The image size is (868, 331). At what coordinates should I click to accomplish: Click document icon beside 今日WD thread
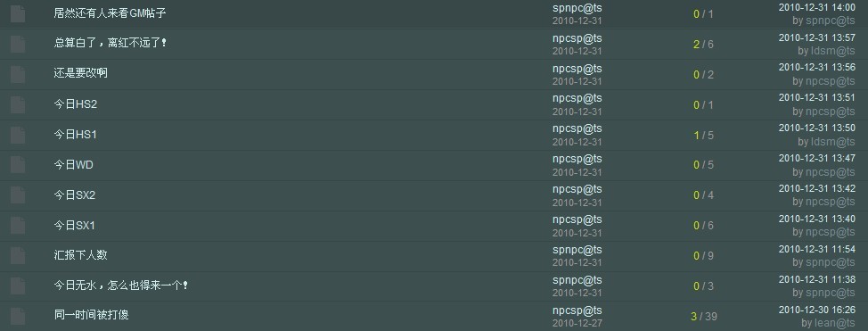tap(18, 165)
